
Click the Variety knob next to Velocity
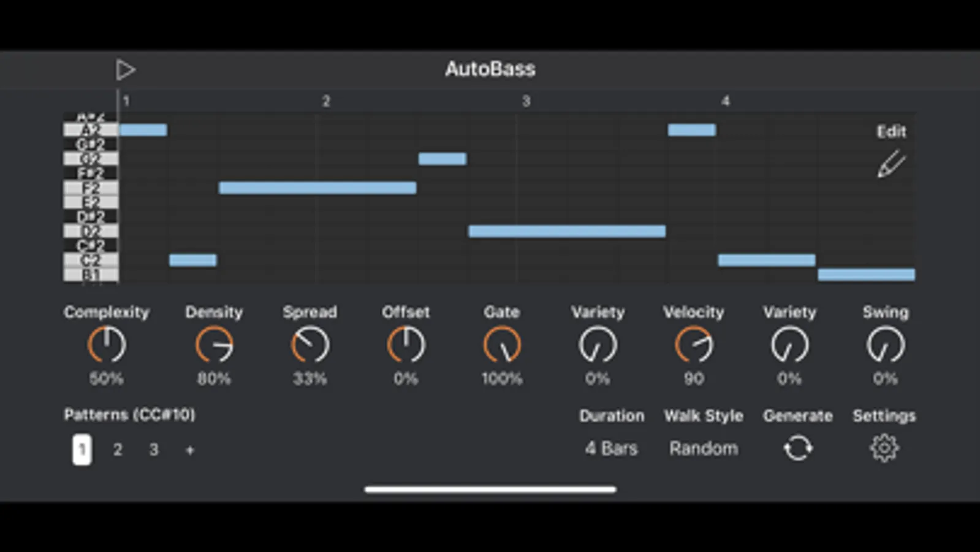(789, 345)
